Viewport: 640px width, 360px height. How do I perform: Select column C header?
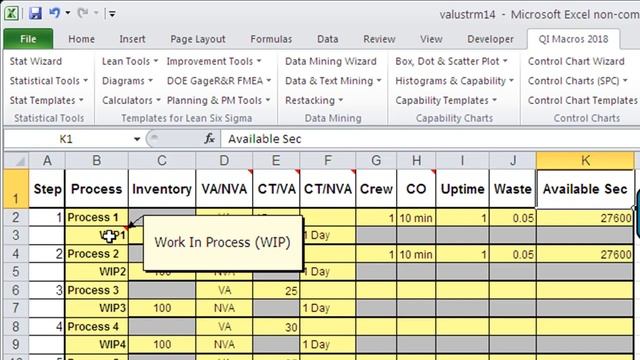162,160
